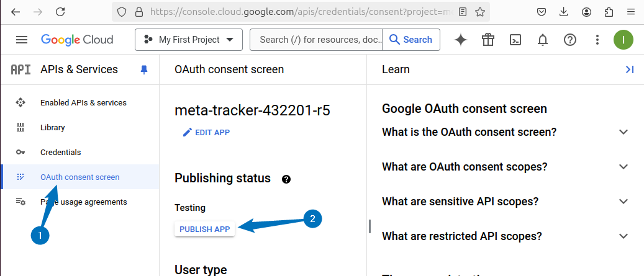Click the Testing status text
Image resolution: width=644 pixels, height=276 pixels.
pyautogui.click(x=190, y=208)
